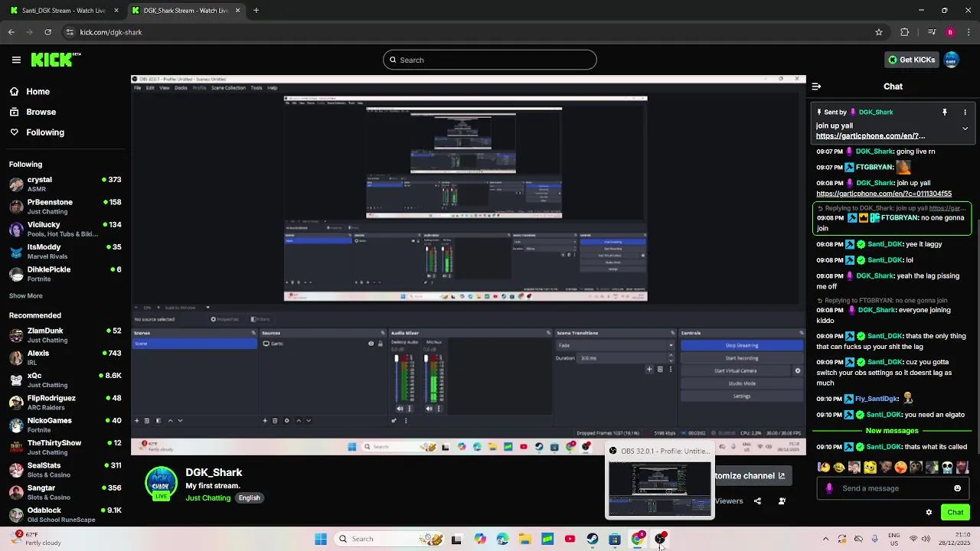
Task: Expand the pinned message chevron
Action: [965, 129]
